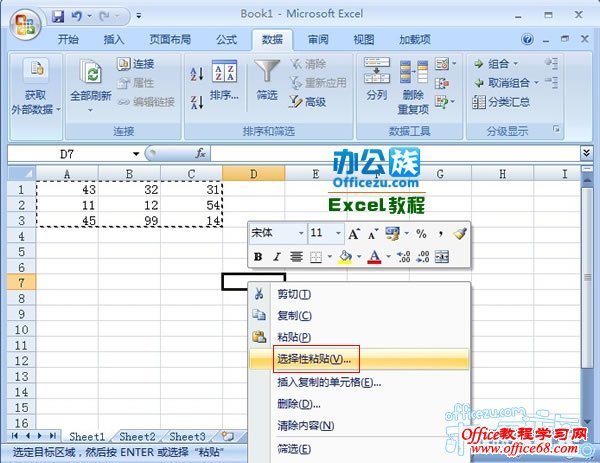600x463 pixels.
Task: Click the insert new worksheet tab icon
Action: click(x=227, y=436)
